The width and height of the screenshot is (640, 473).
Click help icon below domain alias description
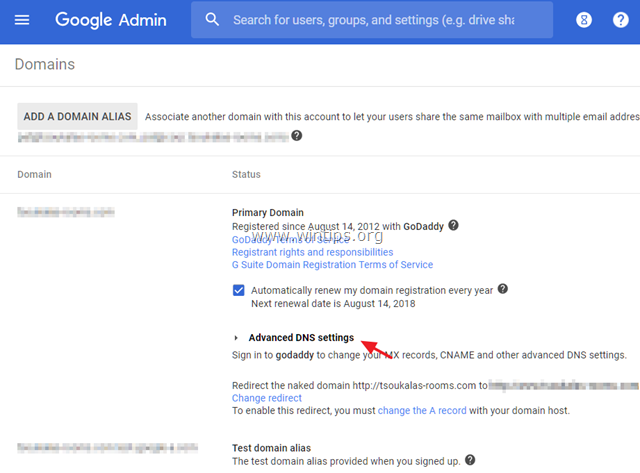[x=297, y=135]
